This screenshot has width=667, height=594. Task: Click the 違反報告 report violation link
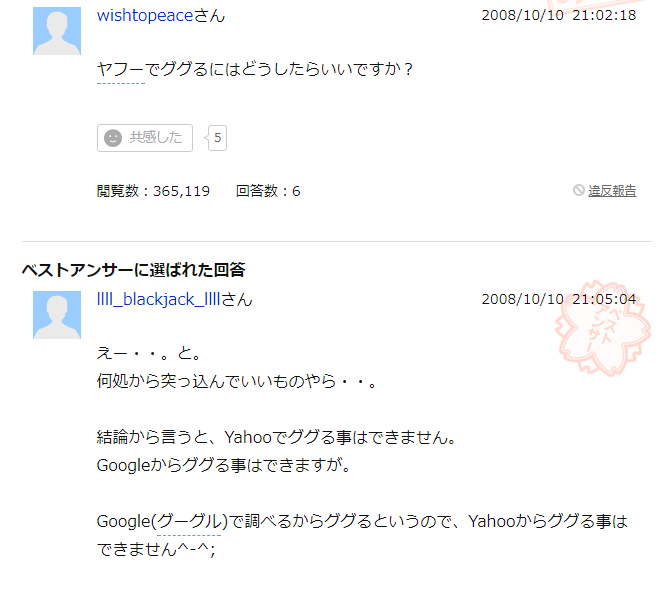(612, 191)
